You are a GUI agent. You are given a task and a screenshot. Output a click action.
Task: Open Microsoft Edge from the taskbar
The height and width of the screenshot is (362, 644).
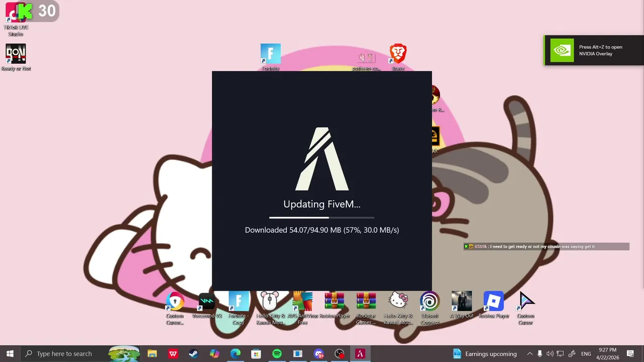click(x=235, y=353)
